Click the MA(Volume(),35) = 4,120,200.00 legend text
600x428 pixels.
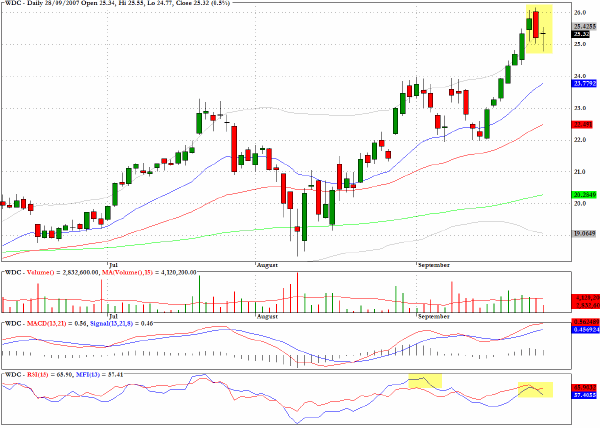(149, 273)
